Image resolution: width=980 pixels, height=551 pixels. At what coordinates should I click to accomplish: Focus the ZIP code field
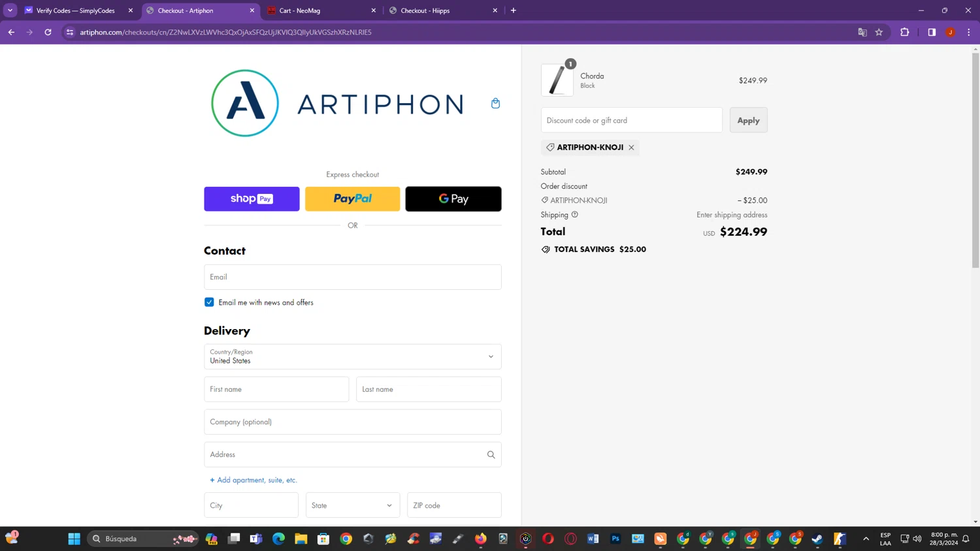454,505
